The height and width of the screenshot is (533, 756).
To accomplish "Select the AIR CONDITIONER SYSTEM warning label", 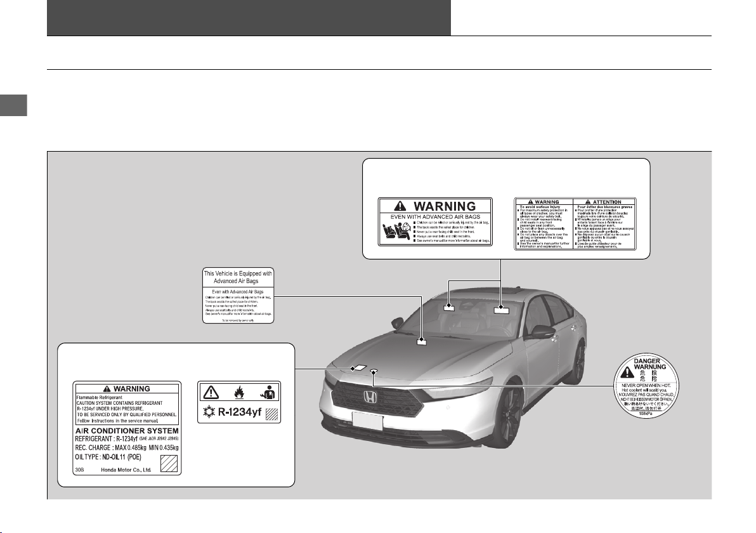I will pyautogui.click(x=127, y=428).
